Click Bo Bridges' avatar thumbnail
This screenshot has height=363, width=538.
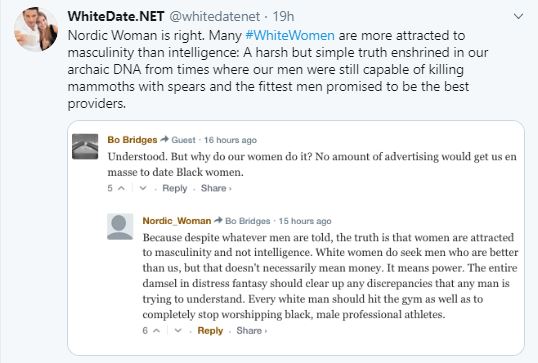tap(85, 147)
